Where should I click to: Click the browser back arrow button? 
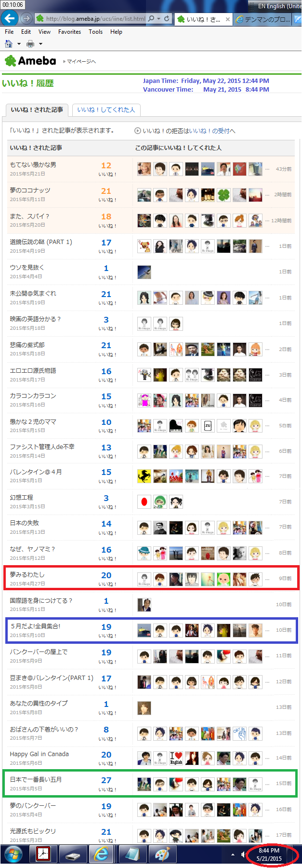9,18
